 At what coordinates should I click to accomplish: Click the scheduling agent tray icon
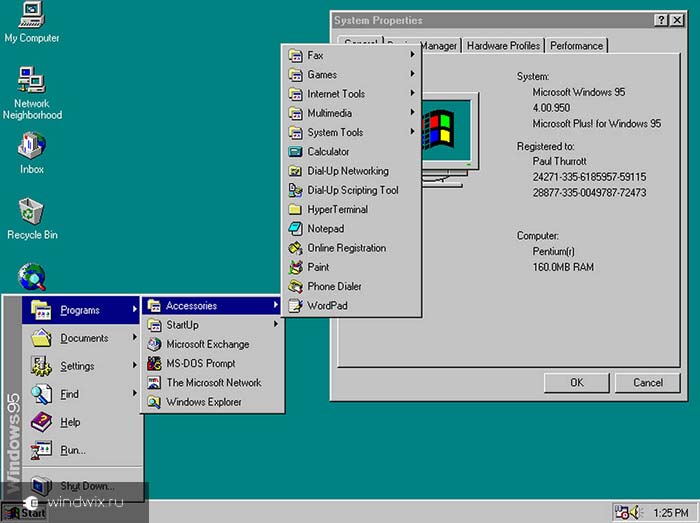[x=621, y=512]
